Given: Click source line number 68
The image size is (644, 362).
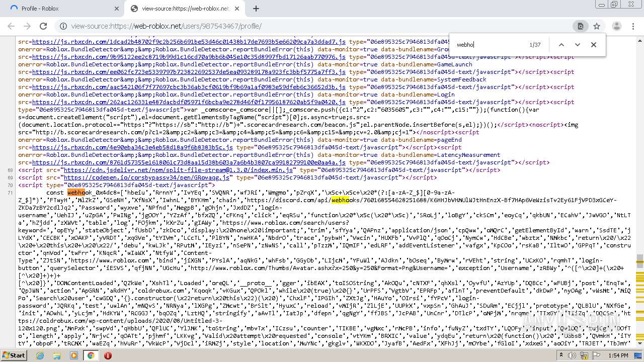Looking at the screenshot, I should [10, 170].
